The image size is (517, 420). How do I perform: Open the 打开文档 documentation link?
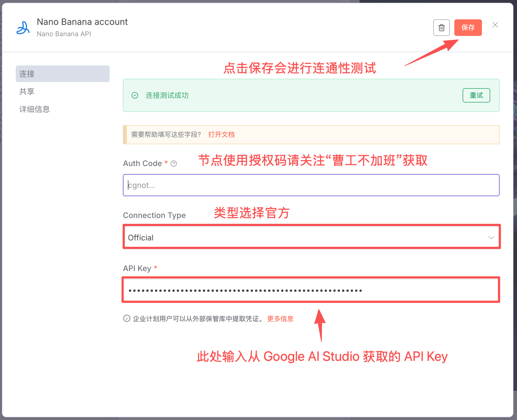tap(221, 135)
